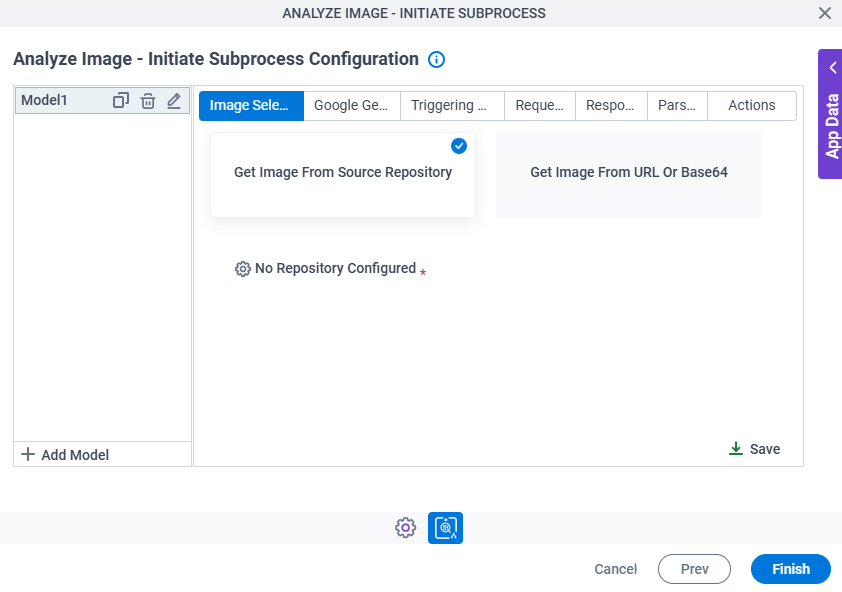Click the No Repository Configured gear icon
Image resolution: width=842 pixels, height=592 pixels.
[x=243, y=269]
